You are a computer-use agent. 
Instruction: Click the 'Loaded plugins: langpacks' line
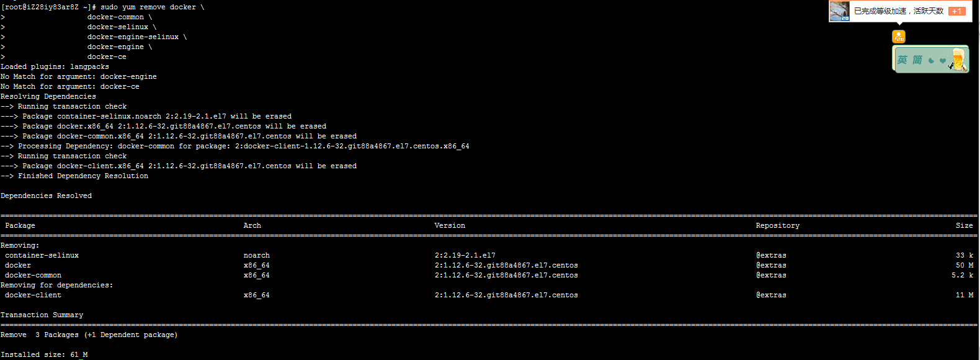coord(55,66)
